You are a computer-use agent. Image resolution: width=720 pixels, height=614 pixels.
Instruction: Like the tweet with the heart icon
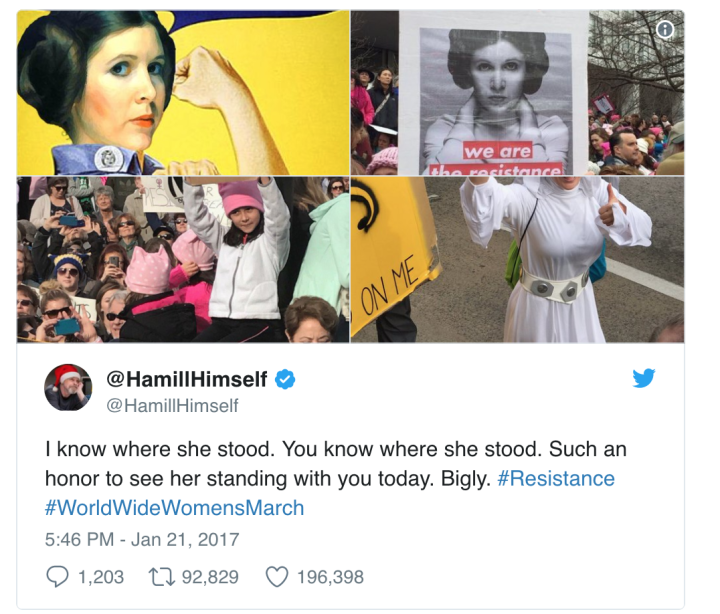[277, 577]
